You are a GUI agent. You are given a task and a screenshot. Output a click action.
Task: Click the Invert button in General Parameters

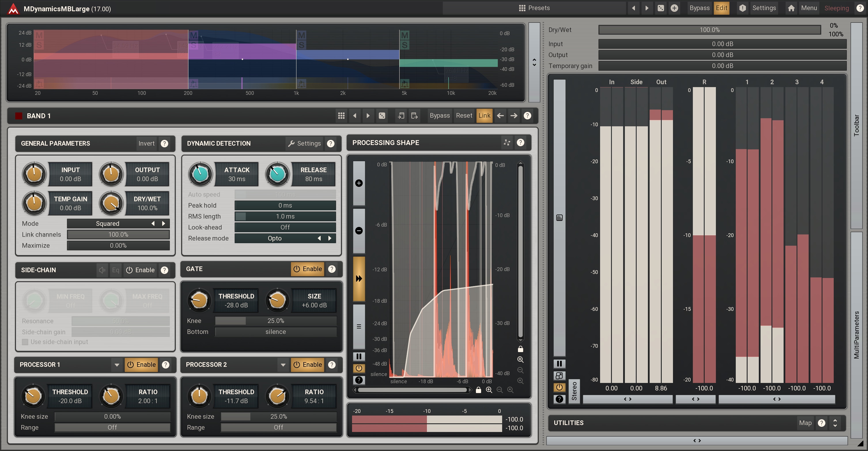[146, 143]
